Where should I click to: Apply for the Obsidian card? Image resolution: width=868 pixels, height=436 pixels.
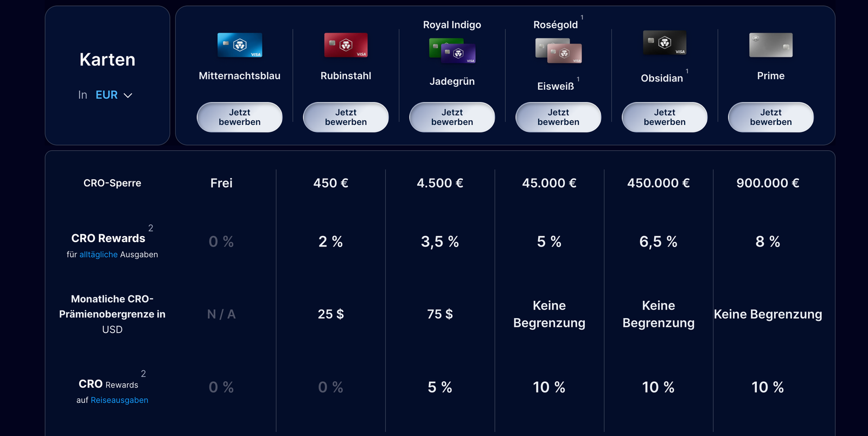pyautogui.click(x=665, y=117)
